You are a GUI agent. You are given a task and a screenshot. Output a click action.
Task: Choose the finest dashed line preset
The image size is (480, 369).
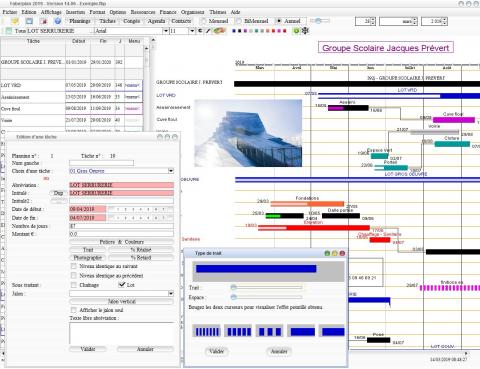207,331
